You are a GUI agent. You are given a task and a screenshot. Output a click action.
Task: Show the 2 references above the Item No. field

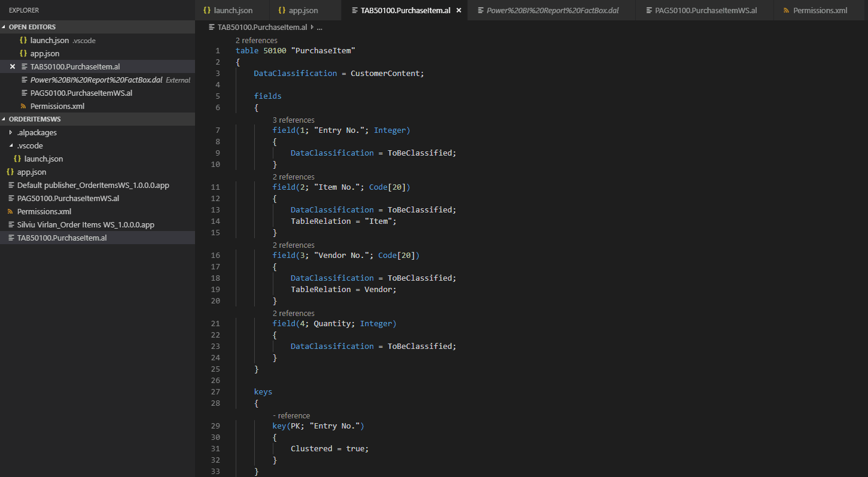[294, 177]
